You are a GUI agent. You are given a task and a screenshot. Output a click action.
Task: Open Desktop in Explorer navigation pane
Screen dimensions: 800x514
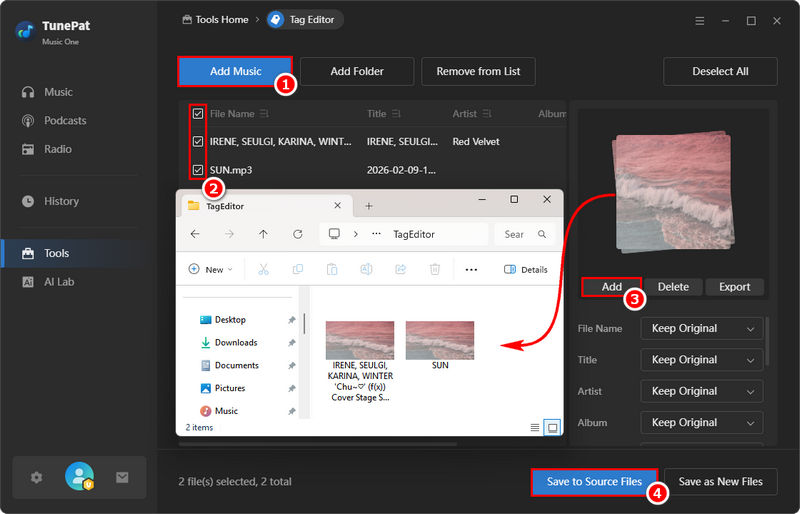point(223,320)
